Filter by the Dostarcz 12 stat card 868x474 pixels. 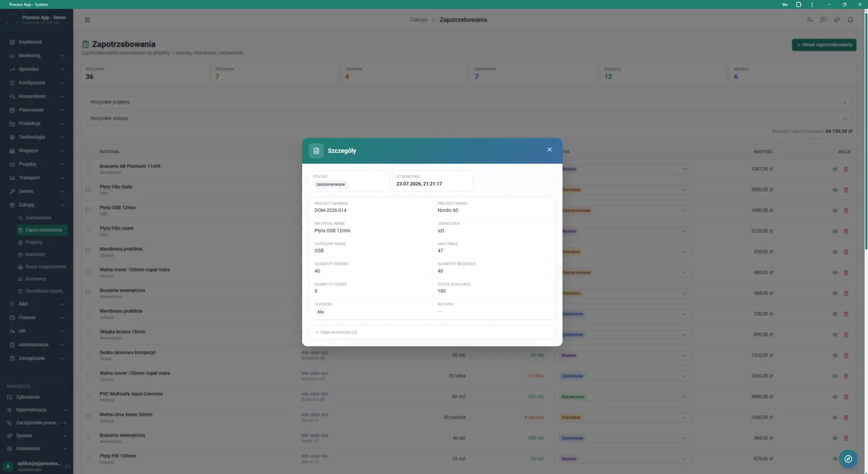[663, 73]
